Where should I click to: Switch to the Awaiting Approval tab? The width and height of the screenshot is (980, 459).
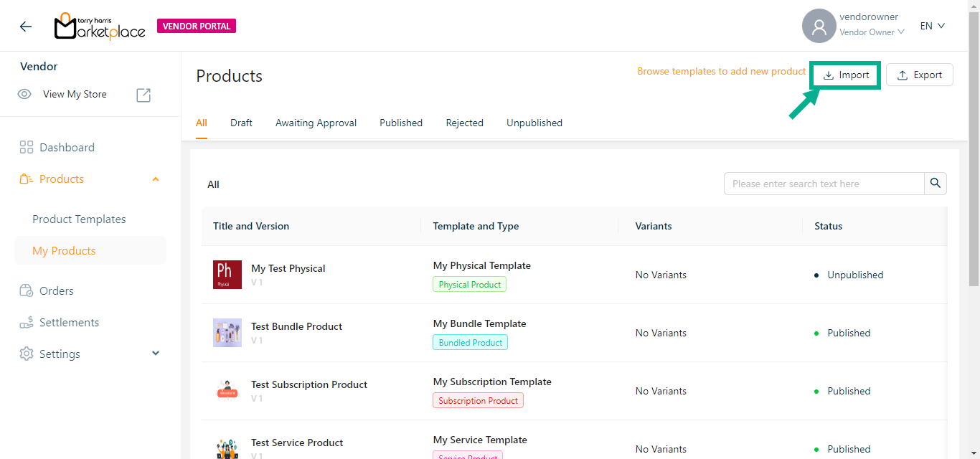[x=316, y=123]
